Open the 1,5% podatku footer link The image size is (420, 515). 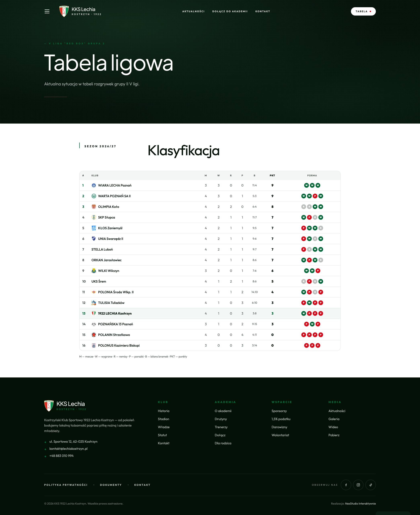coord(281,419)
